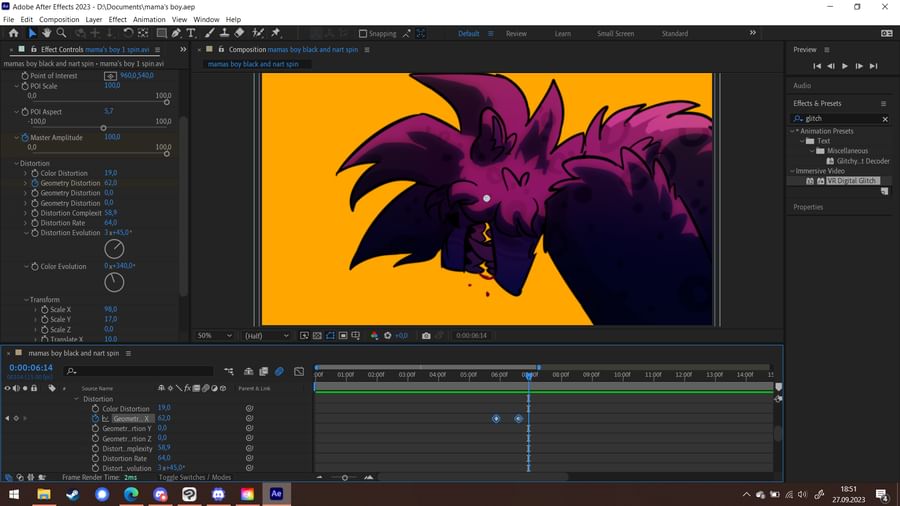The height and width of the screenshot is (506, 900).
Task: Click the current time 0:00:06:14 display
Action: click(31, 368)
